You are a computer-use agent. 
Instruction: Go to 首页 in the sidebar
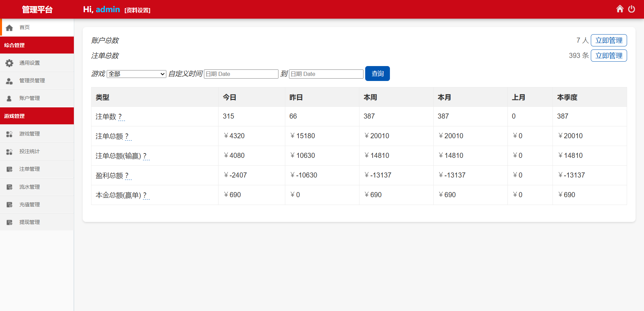tap(24, 27)
